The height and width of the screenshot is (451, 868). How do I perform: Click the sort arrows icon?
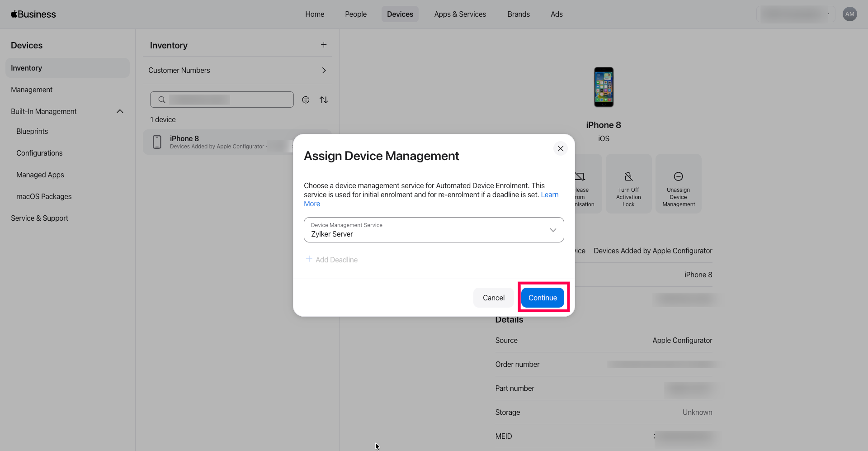point(324,100)
